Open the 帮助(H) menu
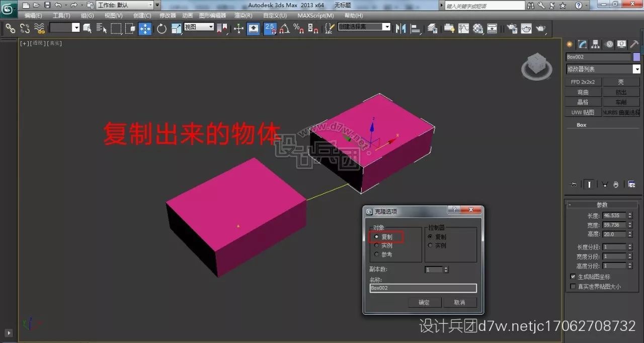Viewport: 644px width, 343px height. 354,16
